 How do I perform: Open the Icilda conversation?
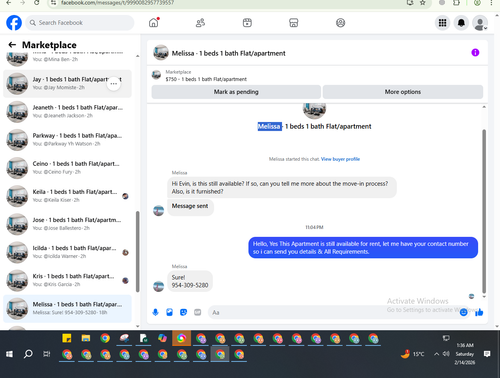coord(67,252)
